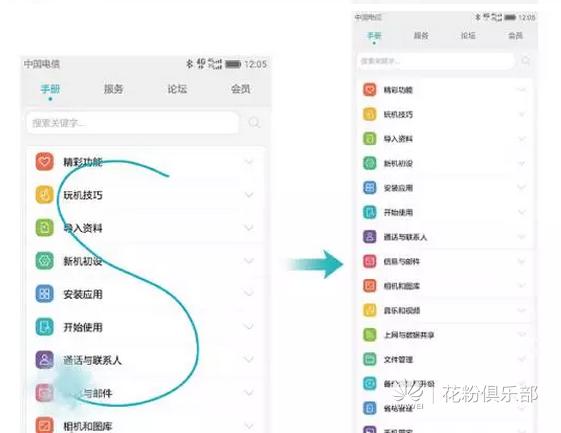Expand the 导入资料 chevron in the left phone screen
561x433 pixels.
(x=249, y=228)
